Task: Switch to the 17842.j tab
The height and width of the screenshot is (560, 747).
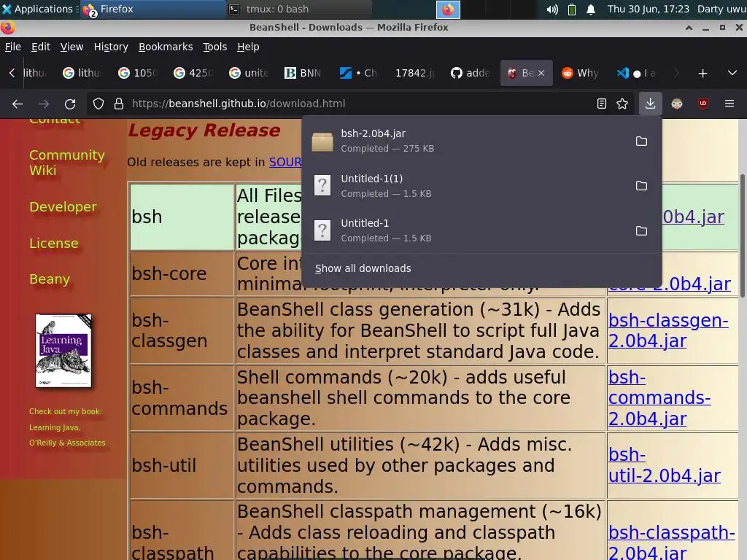Action: coord(414,74)
